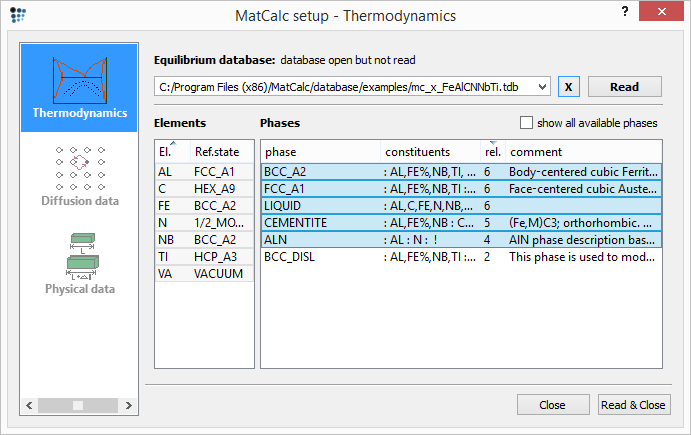Sort phases by rel. column header
This screenshot has width=691, height=435.
tap(493, 152)
